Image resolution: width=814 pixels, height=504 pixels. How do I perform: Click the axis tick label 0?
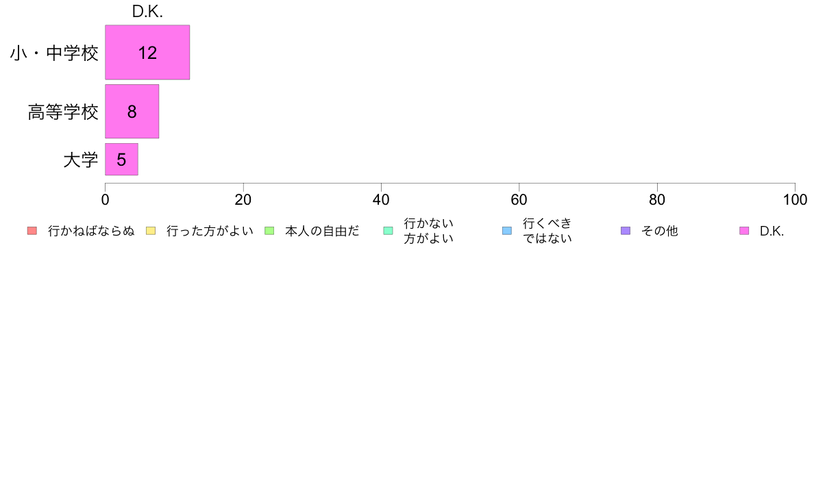[106, 200]
